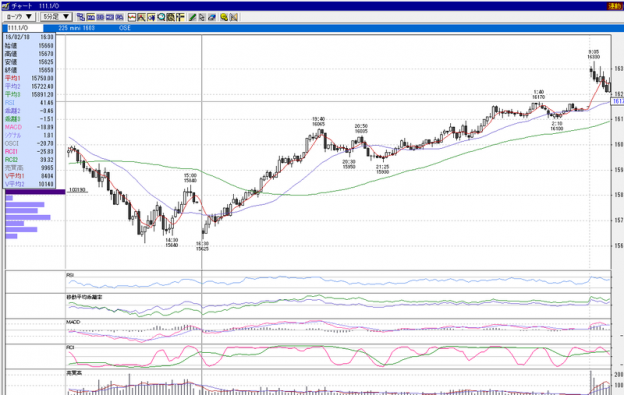
Task: Click the settings list icon right of magnifier group
Action: [180, 17]
